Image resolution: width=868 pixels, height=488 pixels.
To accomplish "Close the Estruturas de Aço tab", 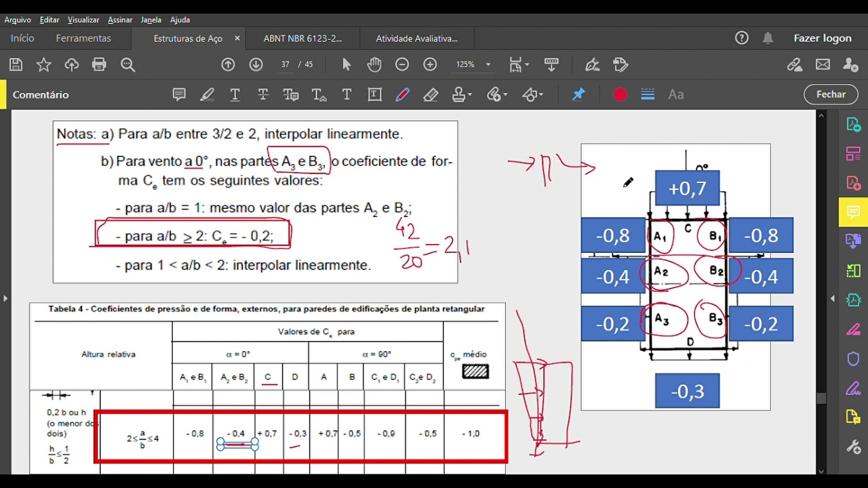I will pos(237,39).
